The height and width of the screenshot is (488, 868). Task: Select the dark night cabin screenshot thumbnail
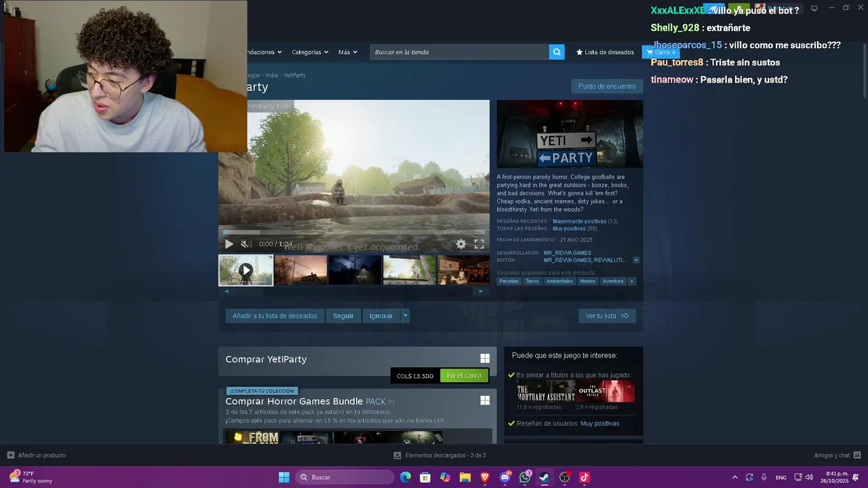click(x=355, y=270)
